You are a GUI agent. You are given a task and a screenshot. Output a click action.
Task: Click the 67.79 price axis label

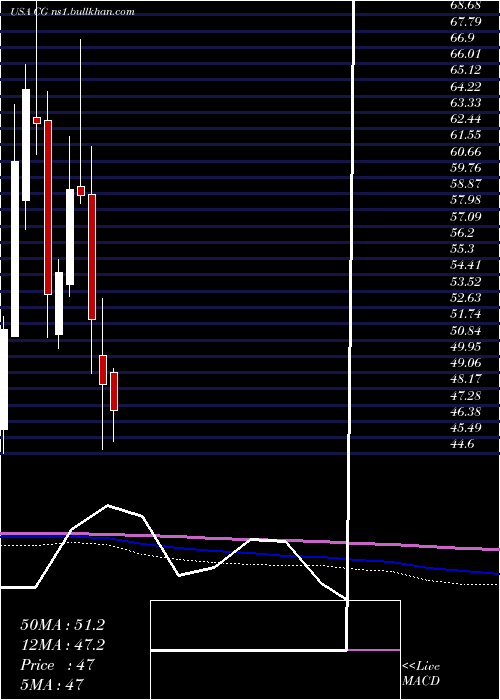(466, 21)
